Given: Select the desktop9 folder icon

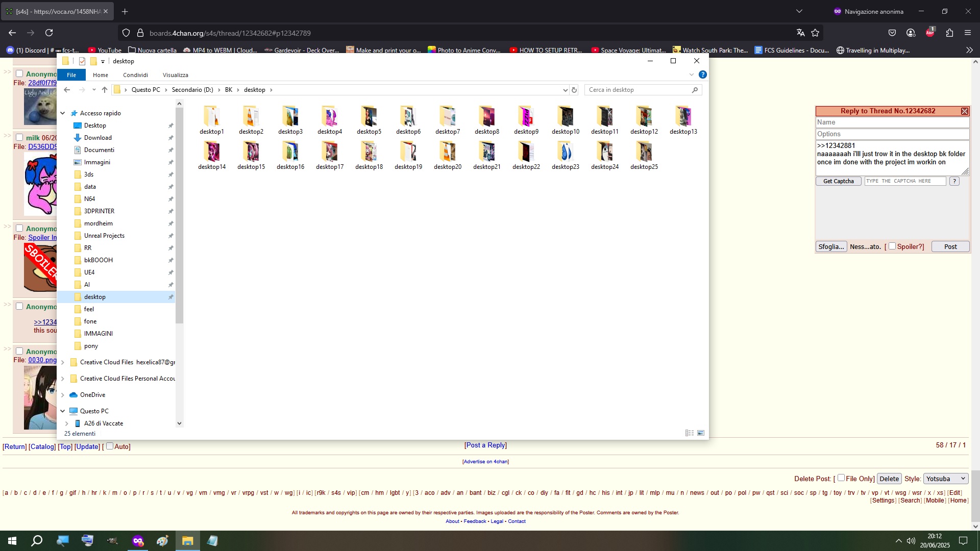Looking at the screenshot, I should tap(526, 116).
